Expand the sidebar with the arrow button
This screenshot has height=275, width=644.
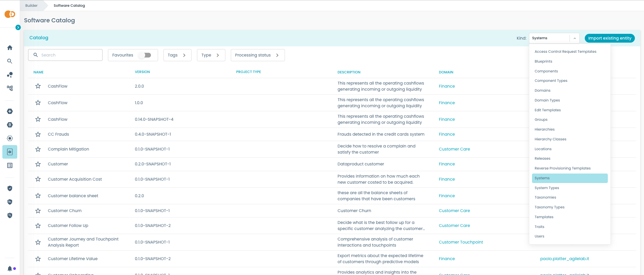click(x=18, y=27)
